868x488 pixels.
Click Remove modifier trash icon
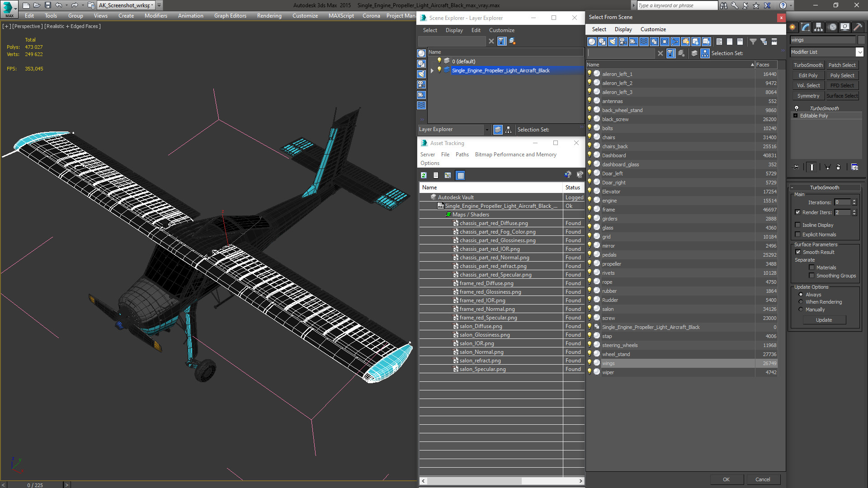pos(838,167)
